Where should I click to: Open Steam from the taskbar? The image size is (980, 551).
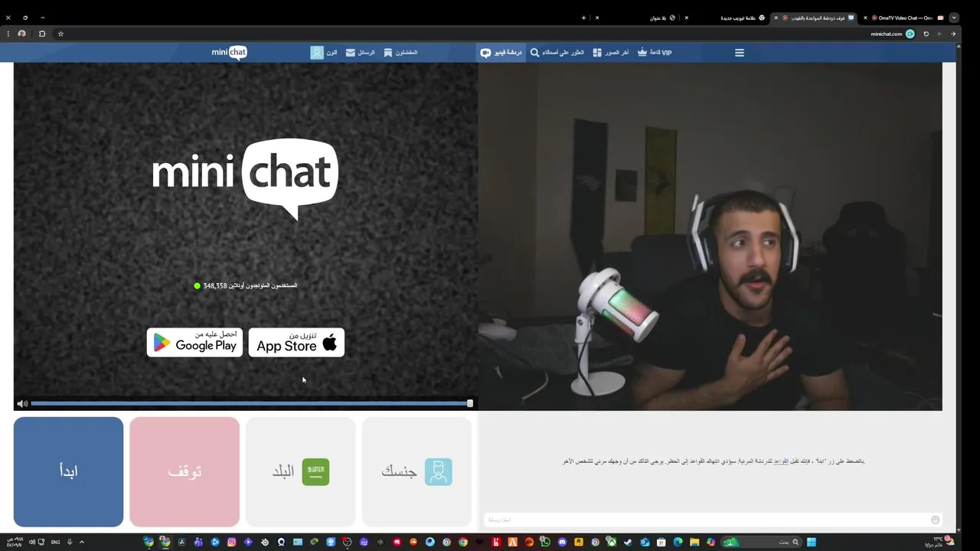click(x=628, y=542)
